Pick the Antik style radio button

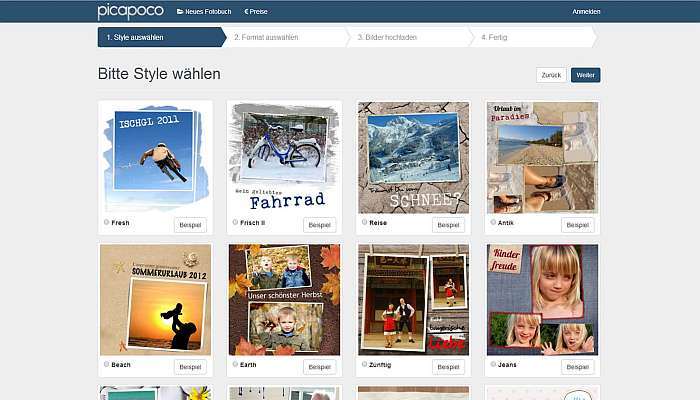[493, 222]
